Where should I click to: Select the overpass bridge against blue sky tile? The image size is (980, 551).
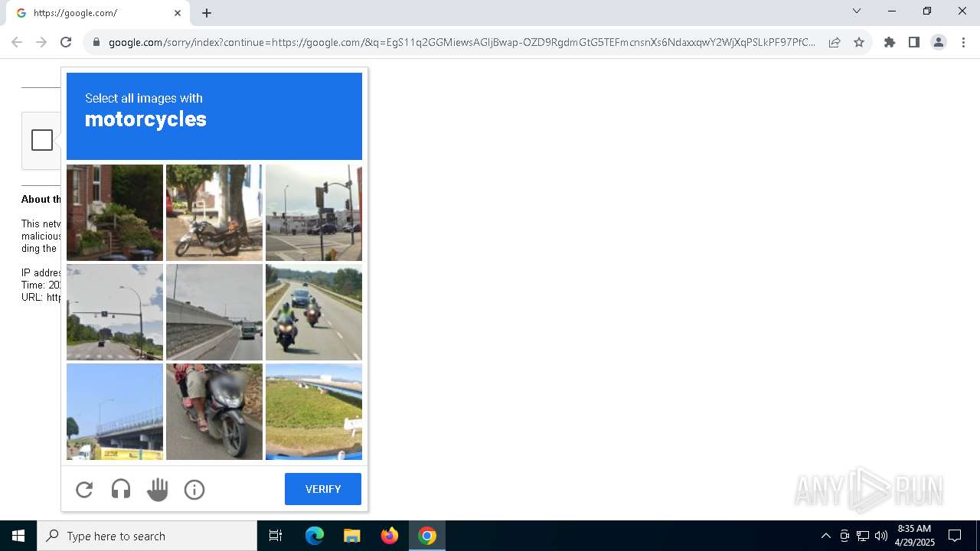[115, 412]
